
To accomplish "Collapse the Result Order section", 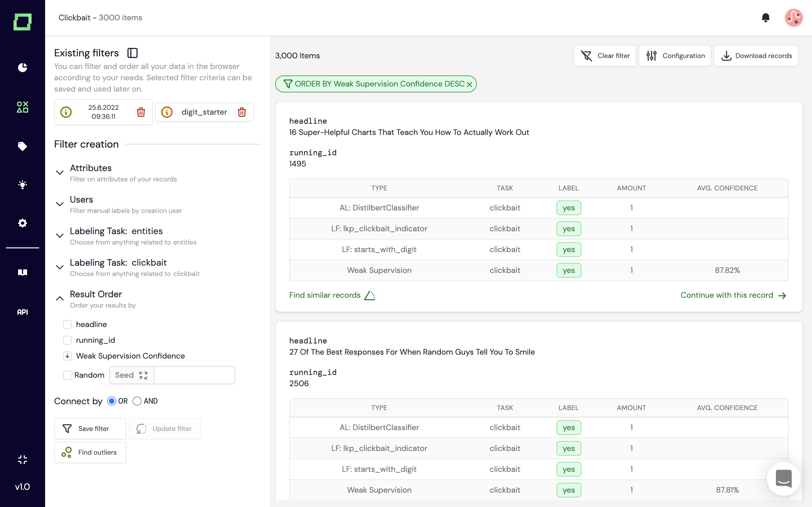I will [60, 299].
